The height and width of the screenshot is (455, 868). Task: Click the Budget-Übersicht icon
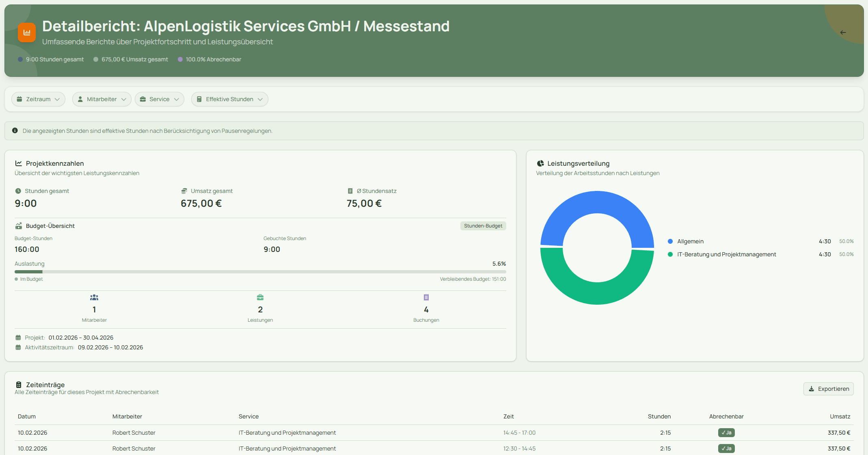pyautogui.click(x=19, y=226)
